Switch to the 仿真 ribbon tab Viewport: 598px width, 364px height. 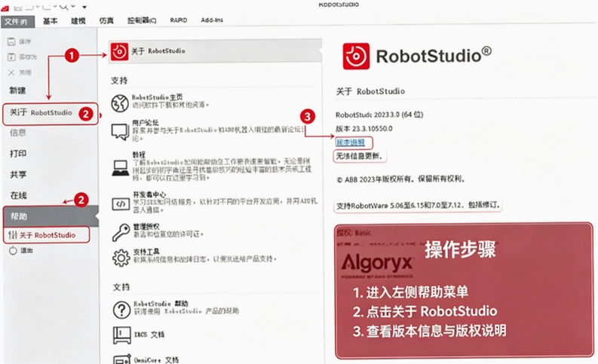point(106,21)
